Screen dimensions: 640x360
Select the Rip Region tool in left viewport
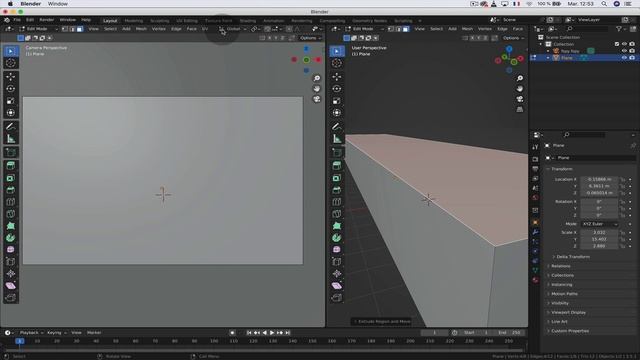point(11,298)
